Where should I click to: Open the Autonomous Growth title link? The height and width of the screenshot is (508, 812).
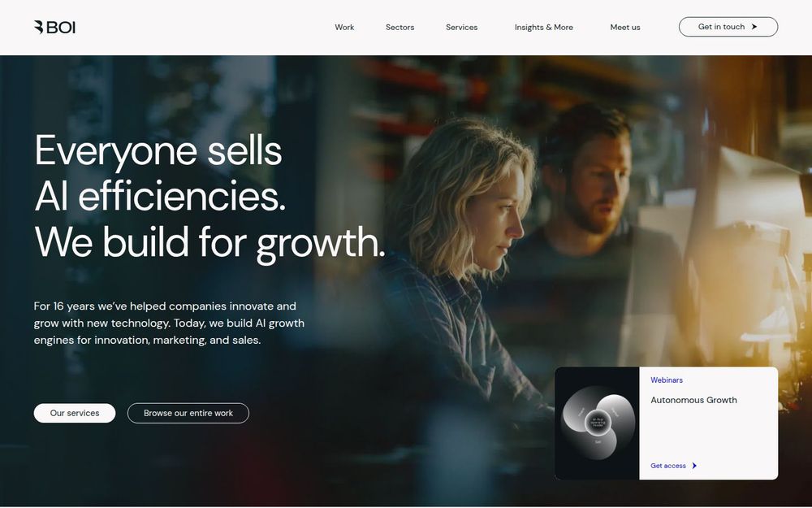pyautogui.click(x=693, y=400)
